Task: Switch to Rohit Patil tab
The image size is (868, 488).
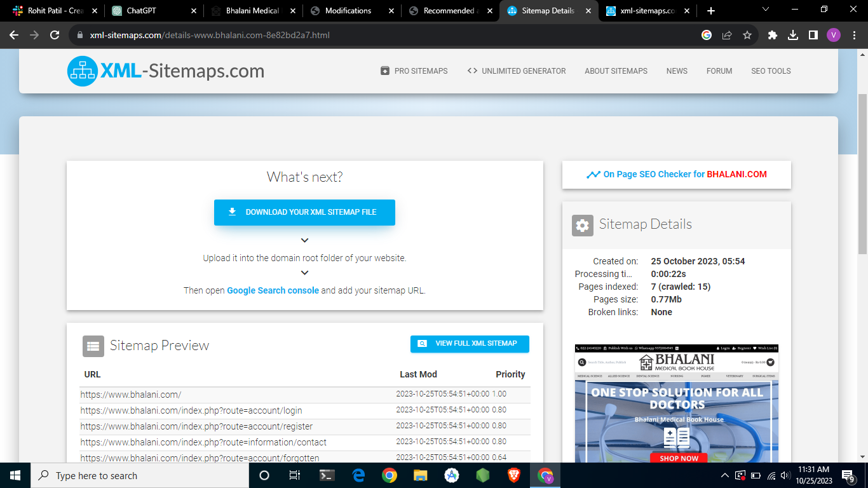Action: tap(54, 11)
